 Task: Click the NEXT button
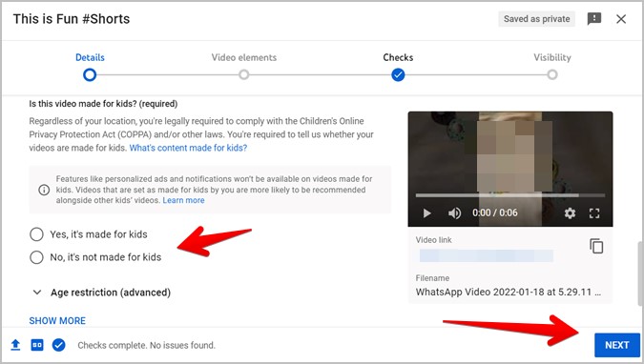(617, 345)
